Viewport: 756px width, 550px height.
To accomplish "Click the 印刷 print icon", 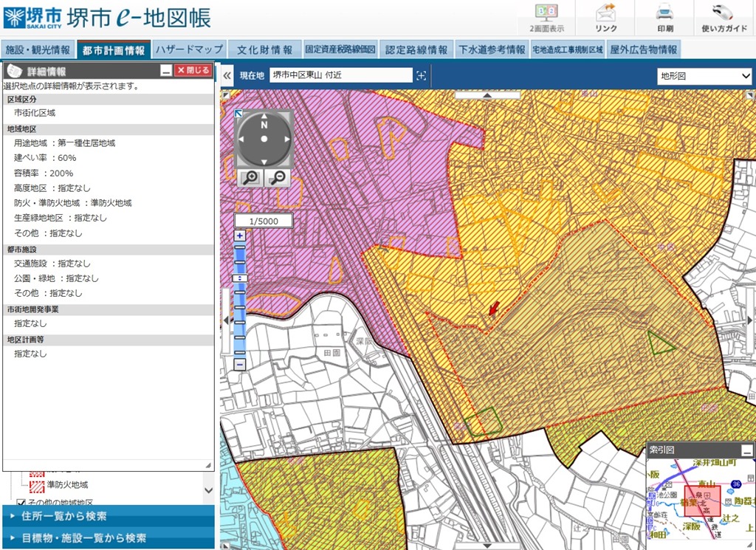I will tap(665, 18).
